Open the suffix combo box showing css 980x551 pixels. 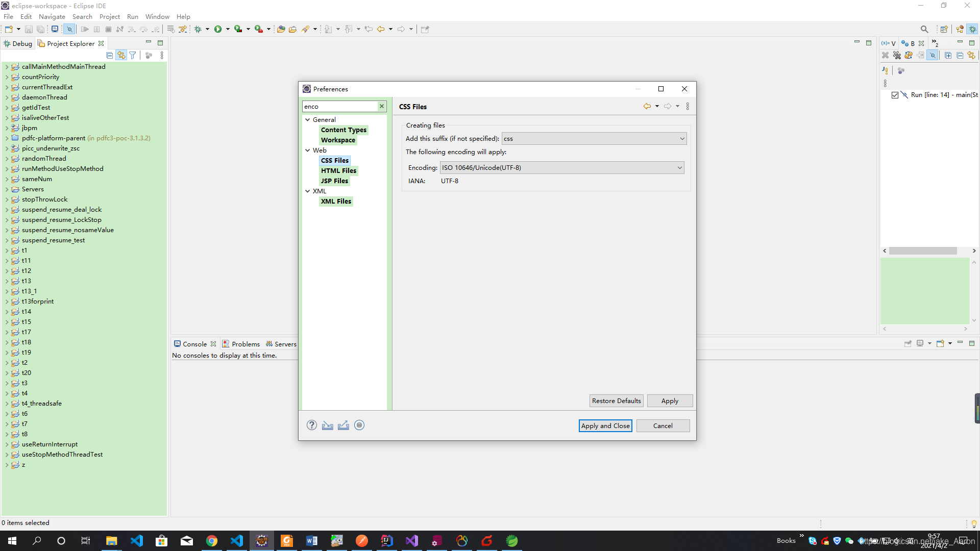(594, 138)
